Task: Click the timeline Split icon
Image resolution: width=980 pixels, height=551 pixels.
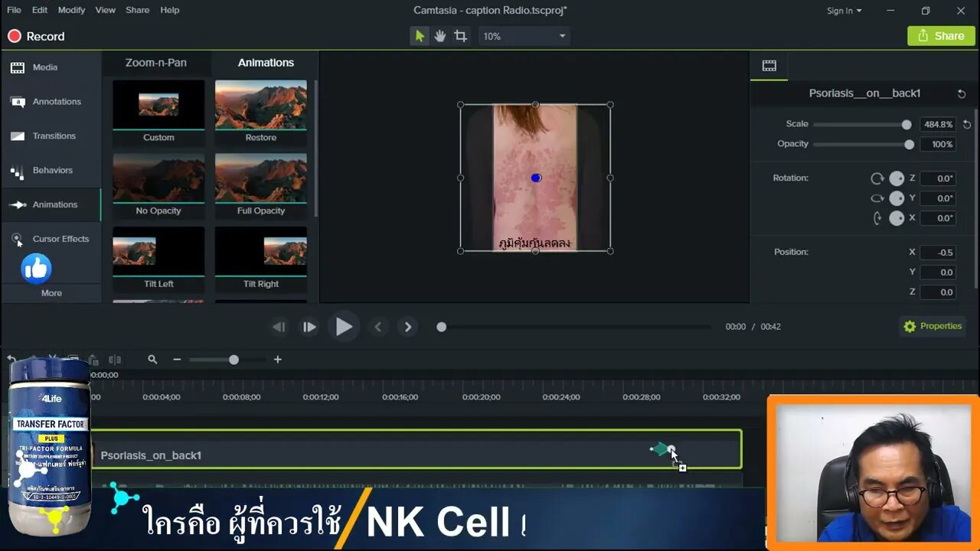Action: pos(115,360)
